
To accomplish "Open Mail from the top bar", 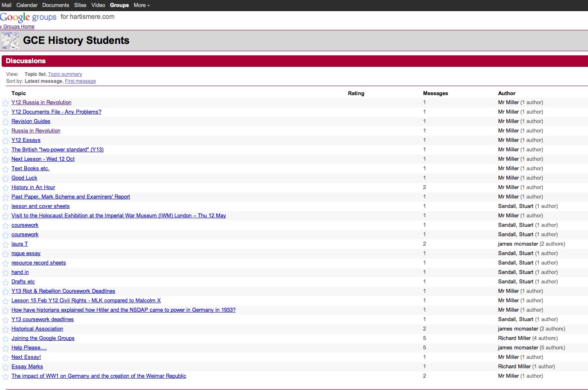I will point(7,5).
